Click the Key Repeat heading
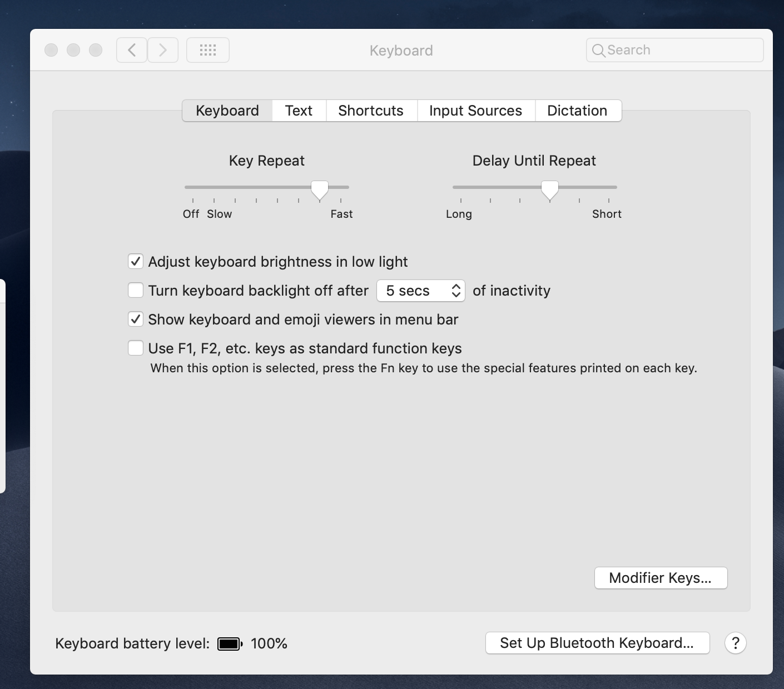Screen dimensions: 784x689 click(x=267, y=161)
